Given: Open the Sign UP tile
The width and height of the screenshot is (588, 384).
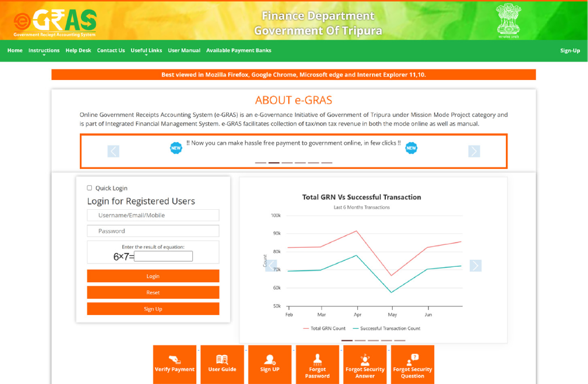Looking at the screenshot, I should pos(270,364).
